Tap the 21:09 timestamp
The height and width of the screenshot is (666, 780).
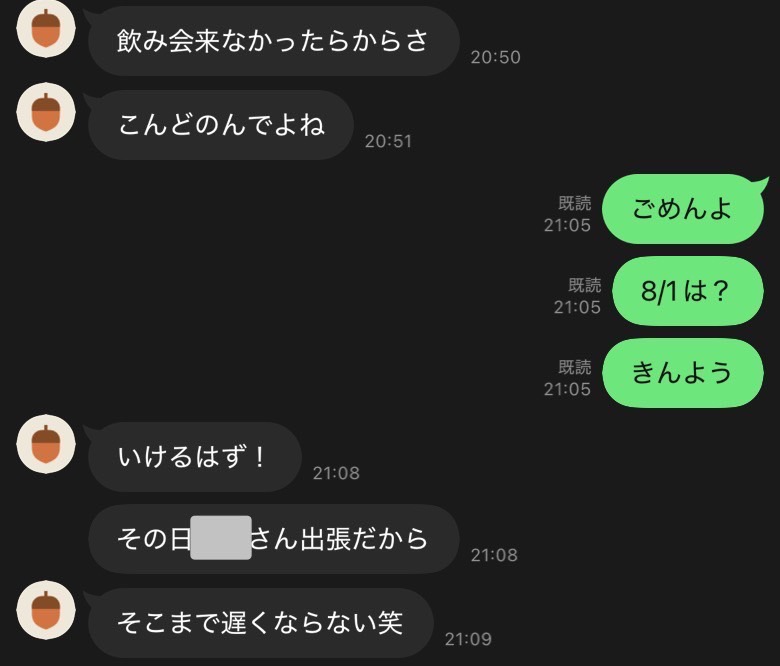pyautogui.click(x=468, y=640)
